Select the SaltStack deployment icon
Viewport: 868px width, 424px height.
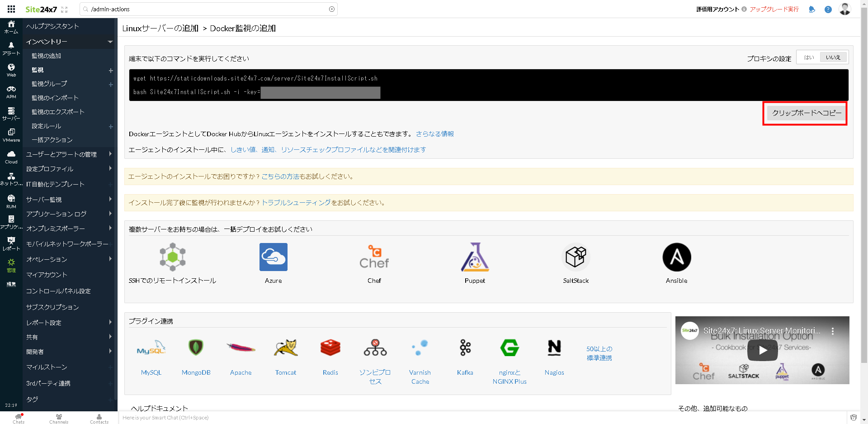[x=576, y=257]
